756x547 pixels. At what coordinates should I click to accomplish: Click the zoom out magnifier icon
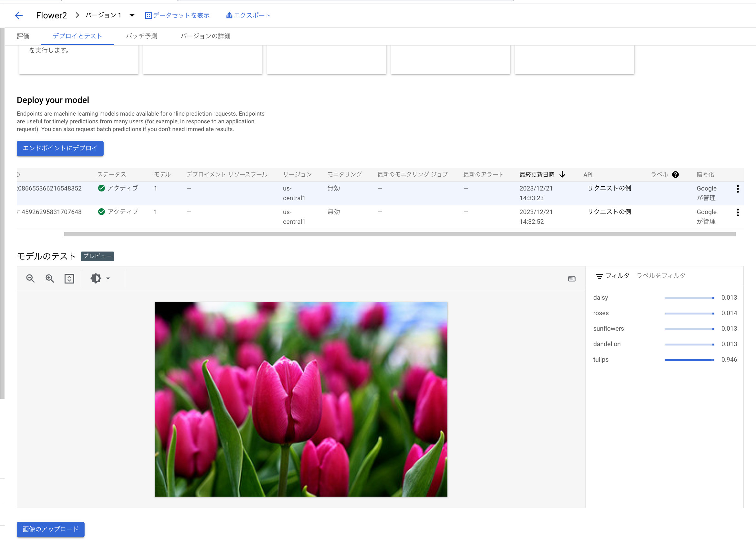[30, 278]
